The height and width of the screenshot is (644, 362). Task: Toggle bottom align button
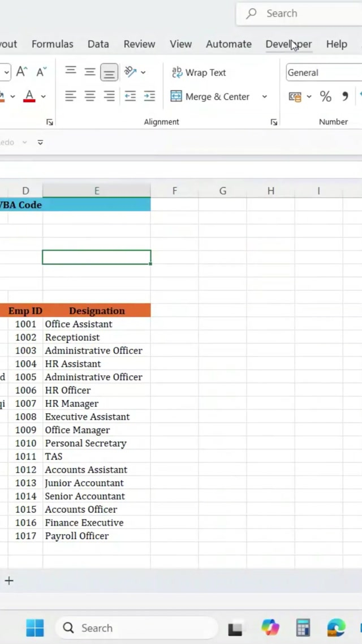[x=109, y=72]
